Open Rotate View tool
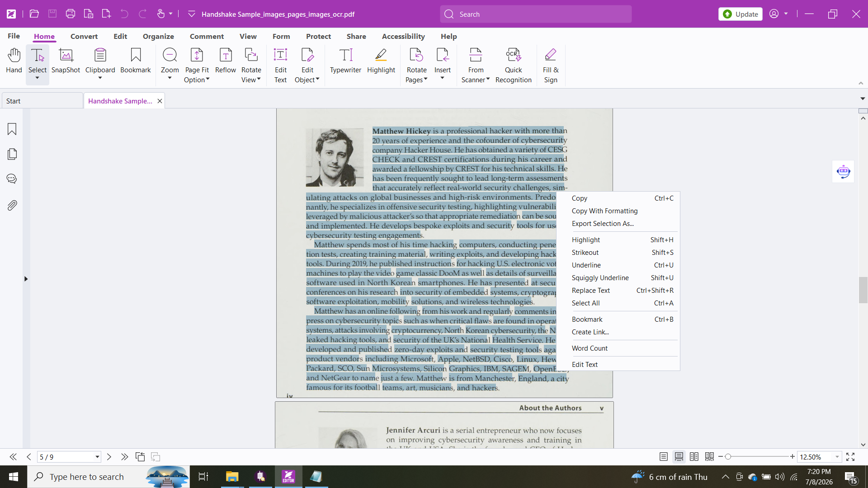The height and width of the screenshot is (488, 868). (251, 66)
